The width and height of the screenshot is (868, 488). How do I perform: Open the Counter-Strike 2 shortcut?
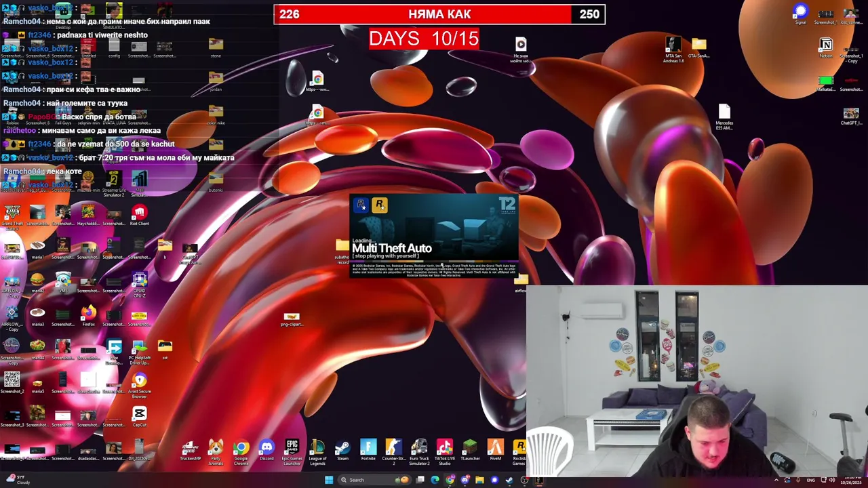pyautogui.click(x=393, y=452)
